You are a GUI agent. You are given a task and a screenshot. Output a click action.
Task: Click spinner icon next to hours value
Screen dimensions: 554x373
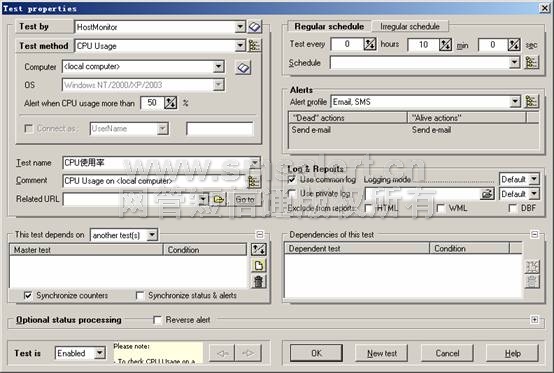(x=370, y=44)
